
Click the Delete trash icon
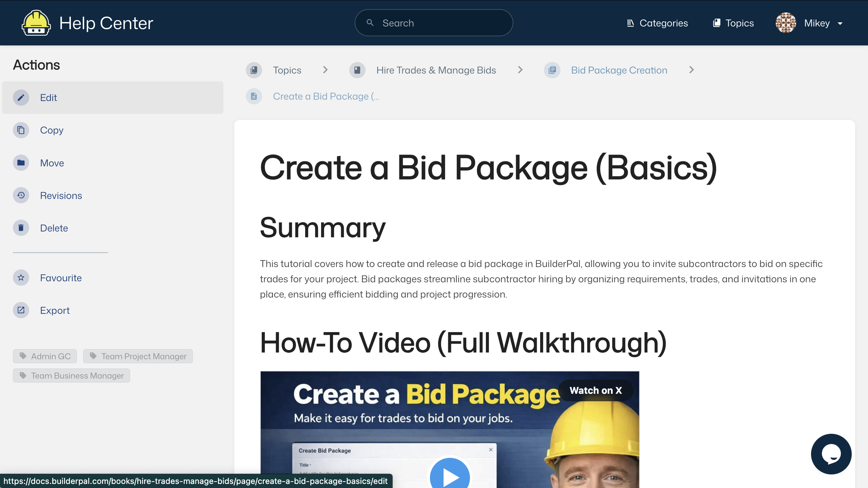(x=21, y=228)
